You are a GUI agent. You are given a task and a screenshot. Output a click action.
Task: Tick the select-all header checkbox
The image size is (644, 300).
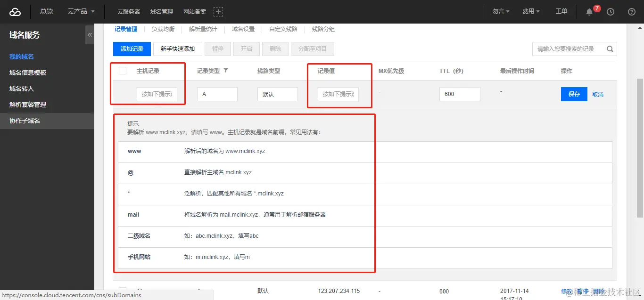pos(123,71)
